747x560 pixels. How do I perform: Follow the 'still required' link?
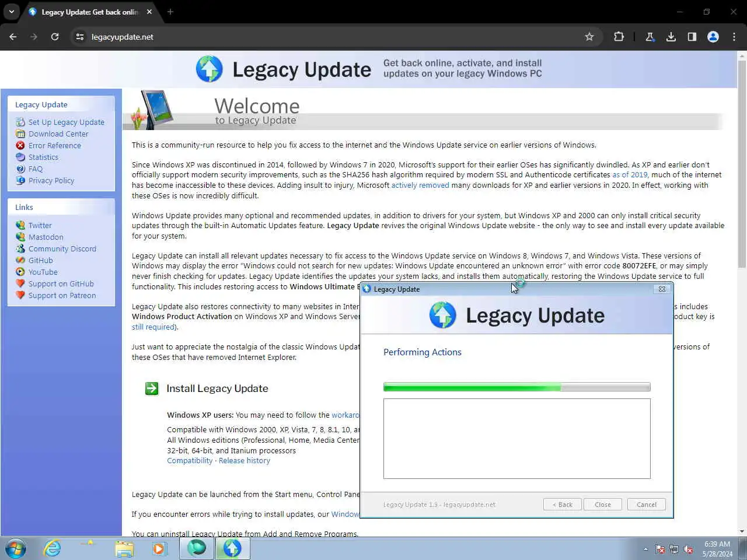pos(153,327)
